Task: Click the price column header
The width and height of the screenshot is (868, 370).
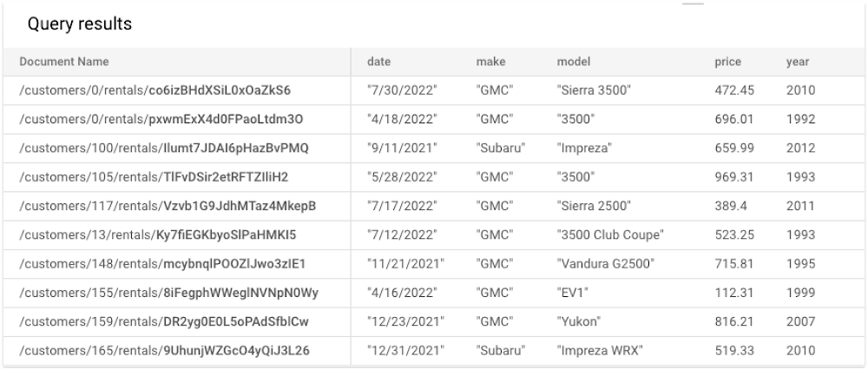Action: pyautogui.click(x=728, y=62)
